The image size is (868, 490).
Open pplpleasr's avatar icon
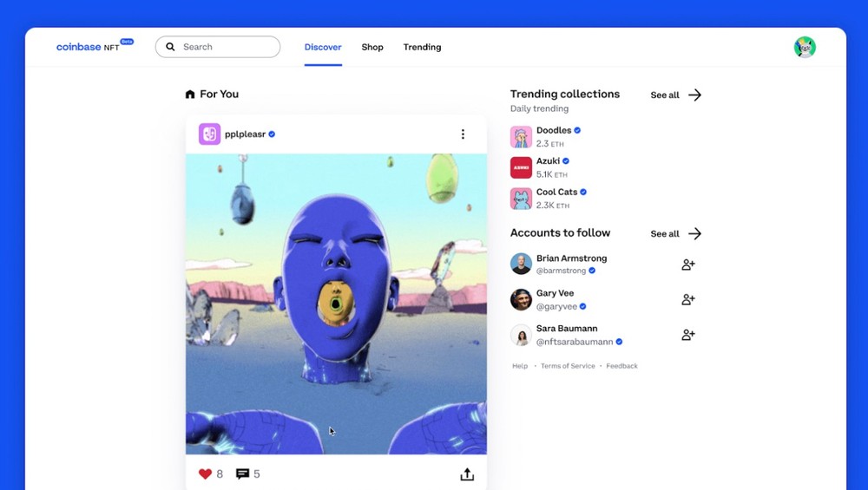point(209,134)
